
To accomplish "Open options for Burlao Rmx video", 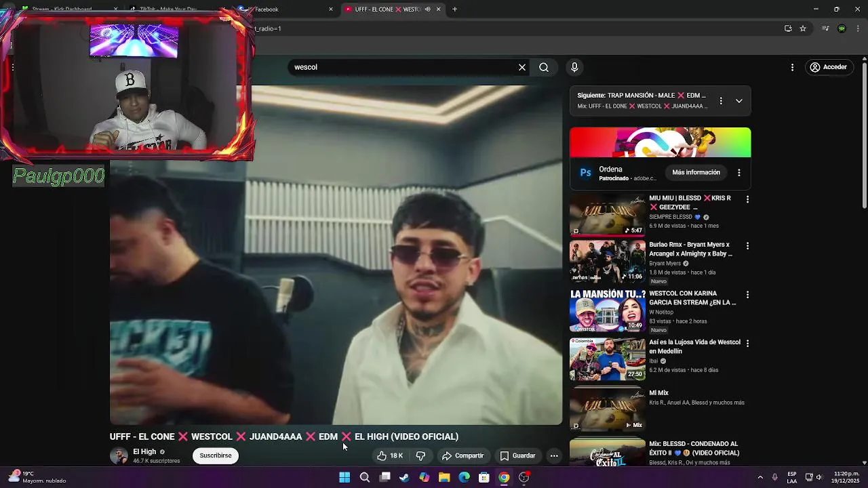I will (x=747, y=246).
